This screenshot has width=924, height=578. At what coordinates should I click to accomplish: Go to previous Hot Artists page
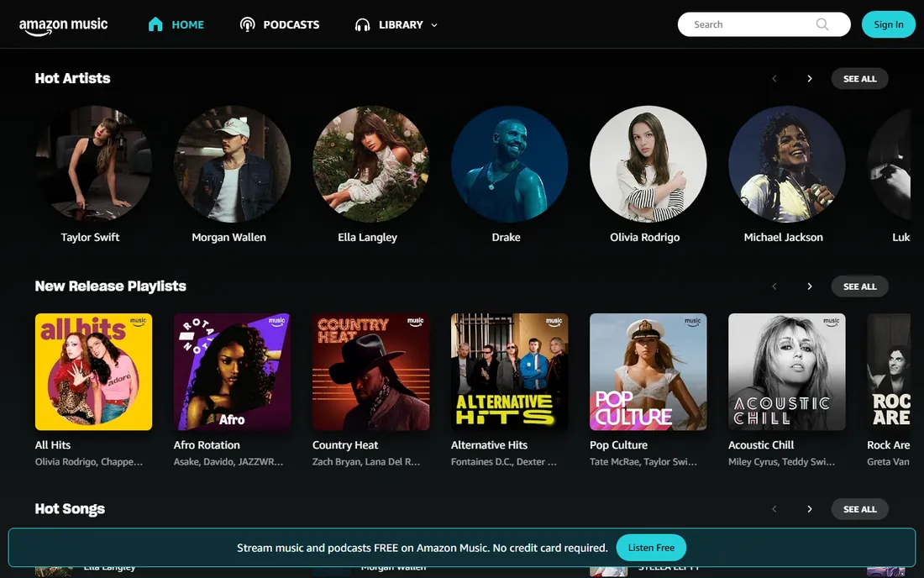(774, 78)
